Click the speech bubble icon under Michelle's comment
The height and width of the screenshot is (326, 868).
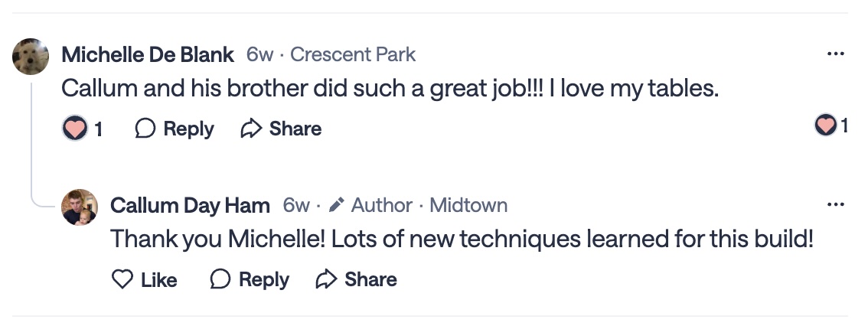click(x=145, y=129)
